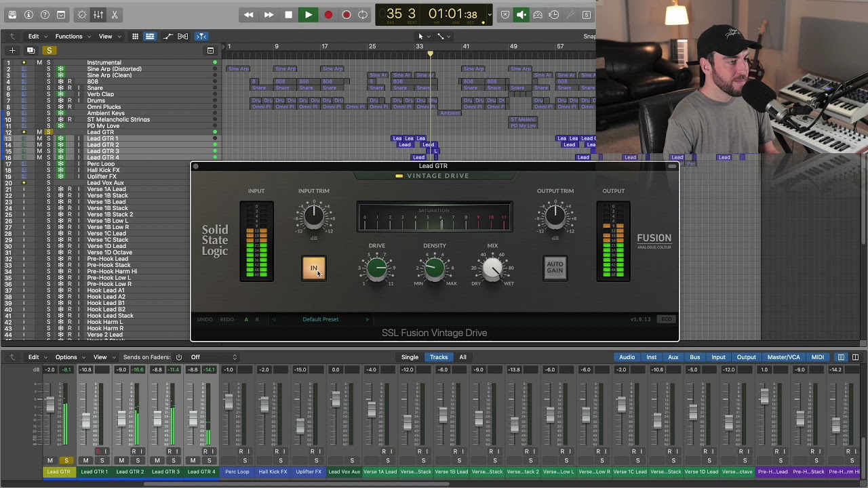Image resolution: width=868 pixels, height=488 pixels.
Task: Filter mixer by Master/VCA channels
Action: (783, 357)
